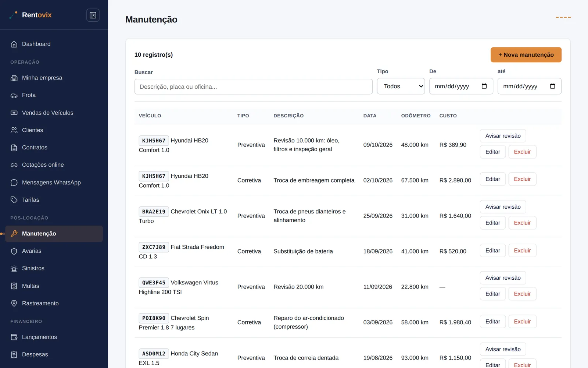This screenshot has height=368, width=588.
Task: Click the Rastreamento map pin icon
Action: click(14, 303)
